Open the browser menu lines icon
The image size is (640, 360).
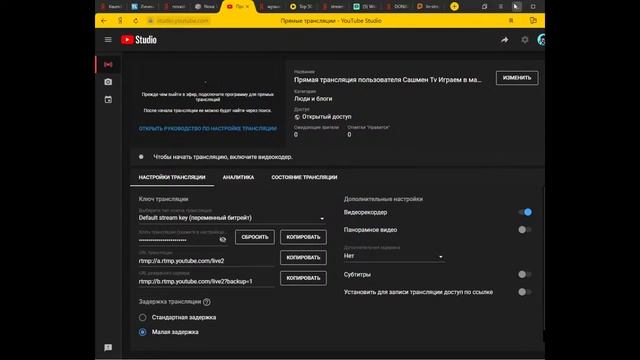pos(500,7)
